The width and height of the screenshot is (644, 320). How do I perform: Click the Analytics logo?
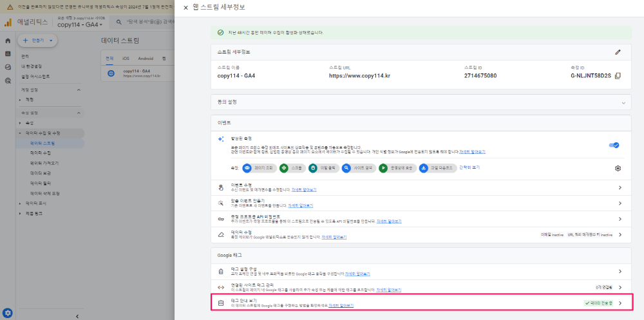8,22
